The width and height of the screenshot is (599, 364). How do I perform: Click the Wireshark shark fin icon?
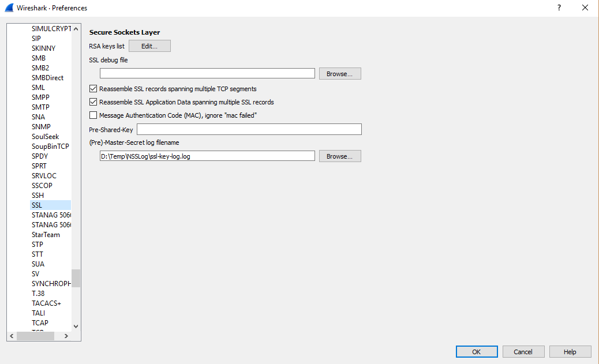click(x=9, y=8)
